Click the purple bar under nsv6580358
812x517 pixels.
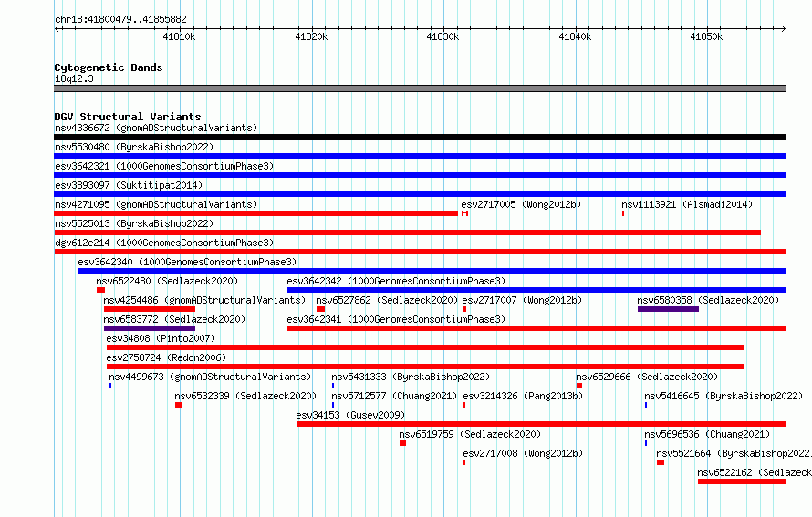(x=668, y=309)
